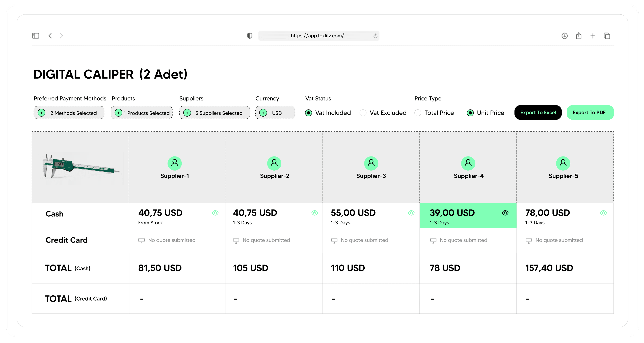Click the share icon in the browser toolbar

pos(578,36)
